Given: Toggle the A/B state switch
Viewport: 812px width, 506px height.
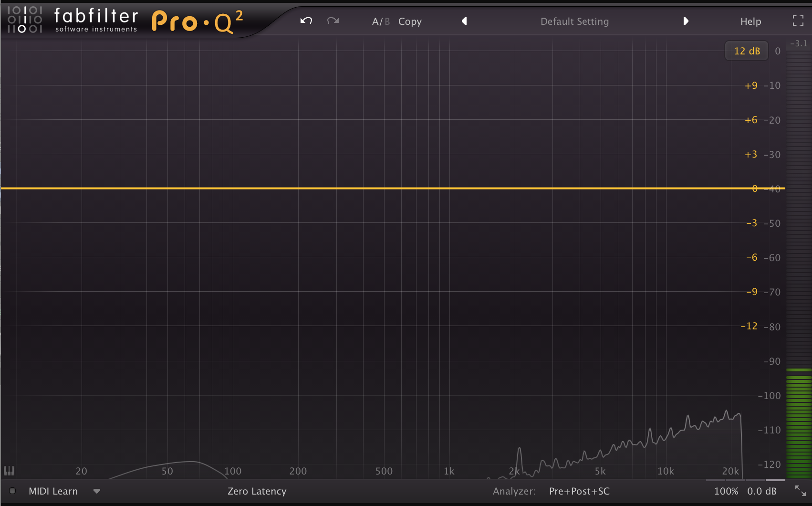Looking at the screenshot, I should coord(381,21).
